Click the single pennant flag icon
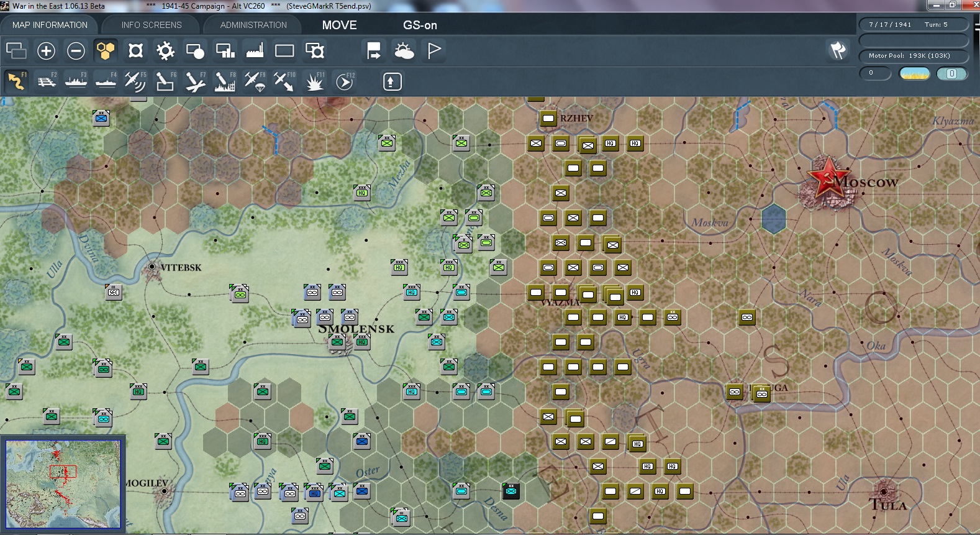Screen dimensions: 980x535 [433, 50]
